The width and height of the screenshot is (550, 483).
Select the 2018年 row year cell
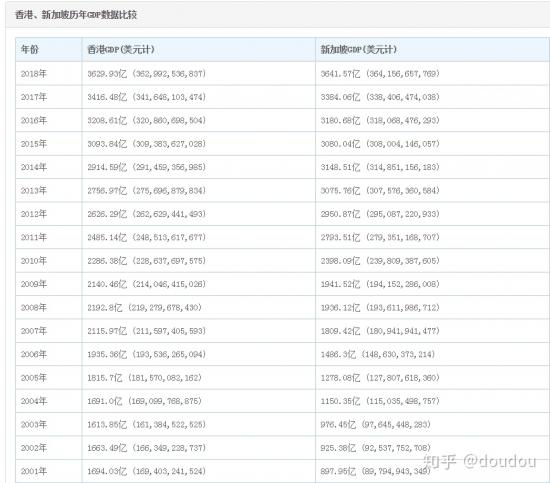point(34,74)
